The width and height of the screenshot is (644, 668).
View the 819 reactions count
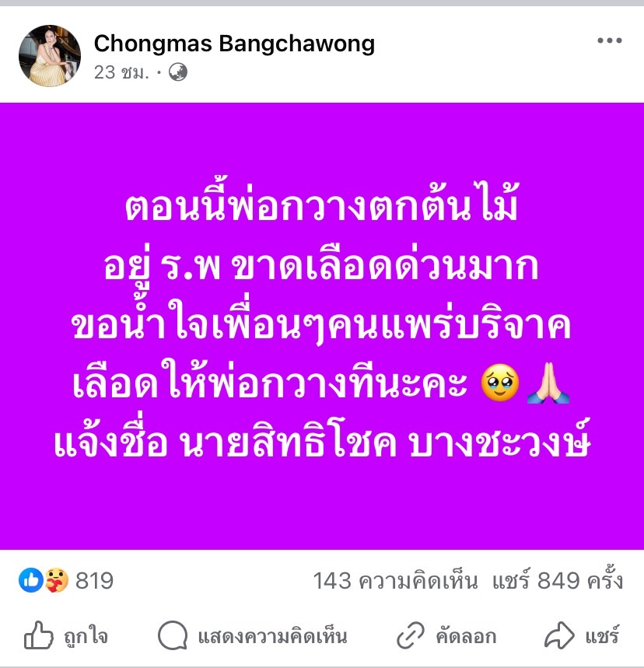point(95,581)
